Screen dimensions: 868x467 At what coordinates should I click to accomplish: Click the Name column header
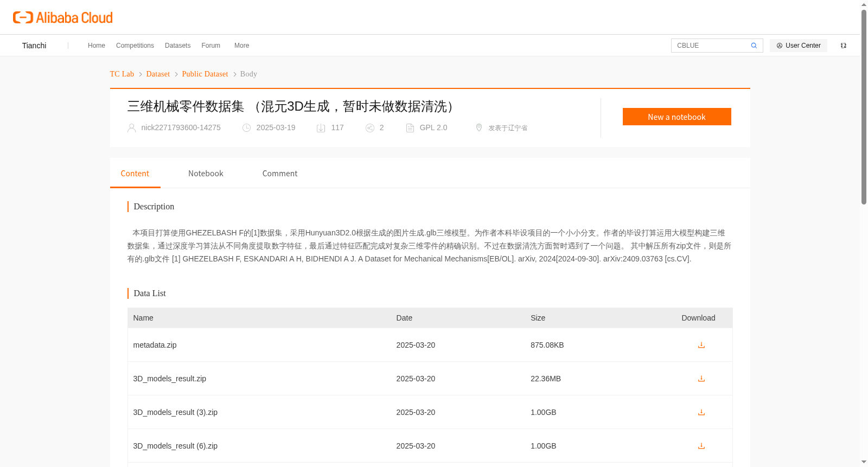click(x=143, y=318)
